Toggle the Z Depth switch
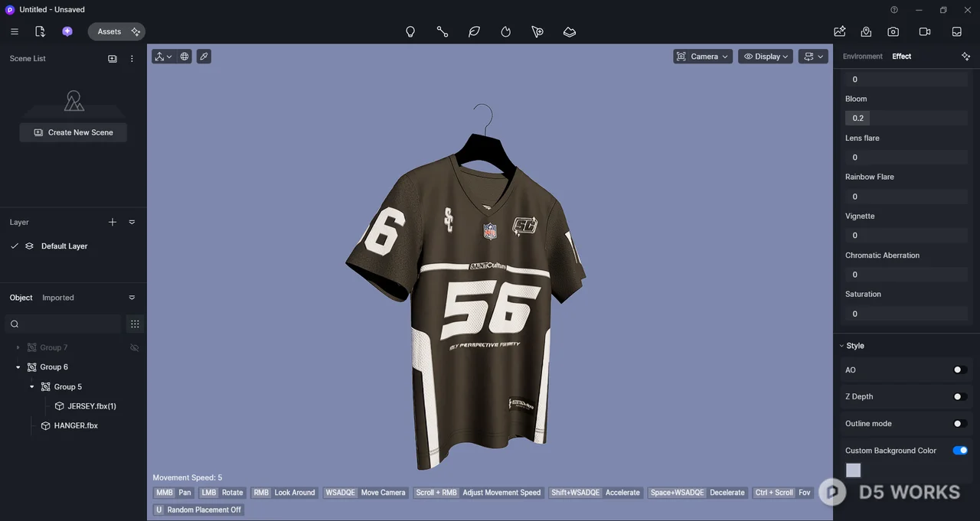This screenshot has width=980, height=521. [x=959, y=397]
